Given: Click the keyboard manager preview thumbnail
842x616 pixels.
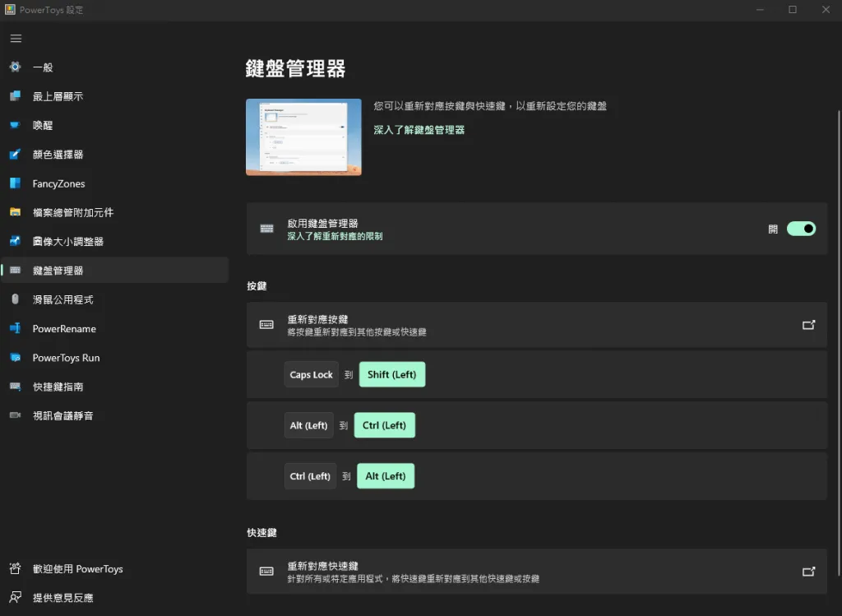Looking at the screenshot, I should click(x=303, y=137).
